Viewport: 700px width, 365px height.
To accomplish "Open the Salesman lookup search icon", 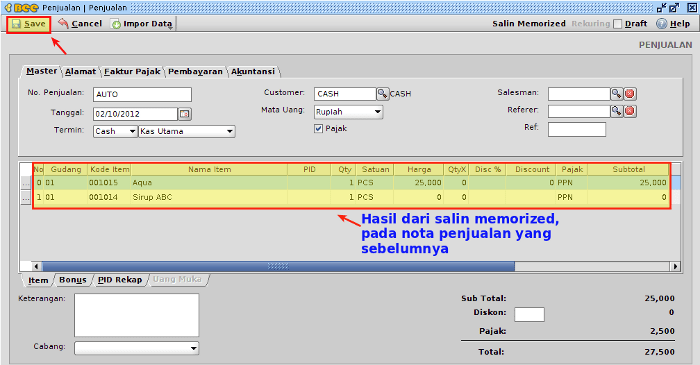I will point(617,93).
